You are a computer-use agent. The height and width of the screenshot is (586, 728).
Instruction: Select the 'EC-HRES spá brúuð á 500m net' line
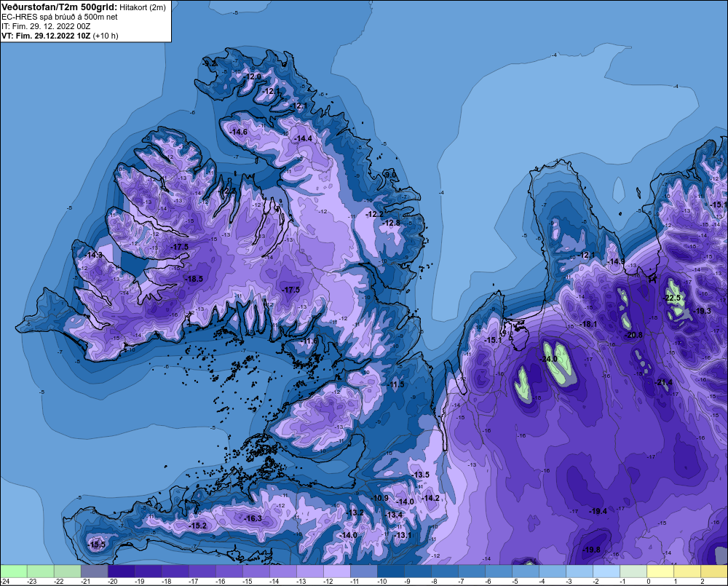point(60,17)
